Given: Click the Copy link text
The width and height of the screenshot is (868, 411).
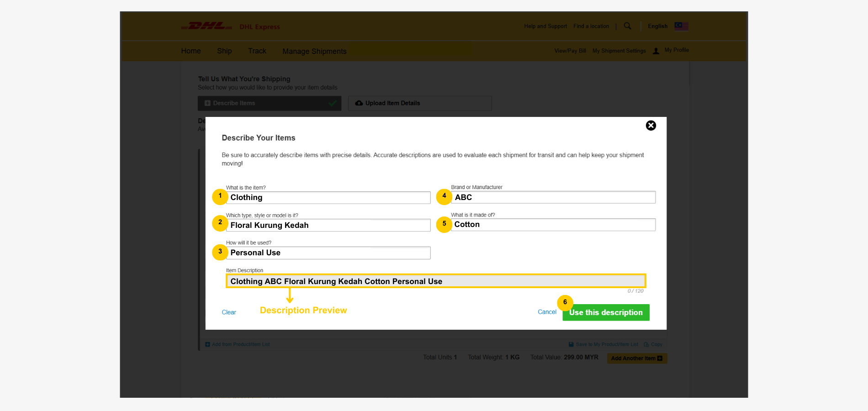Looking at the screenshot, I should [656, 344].
